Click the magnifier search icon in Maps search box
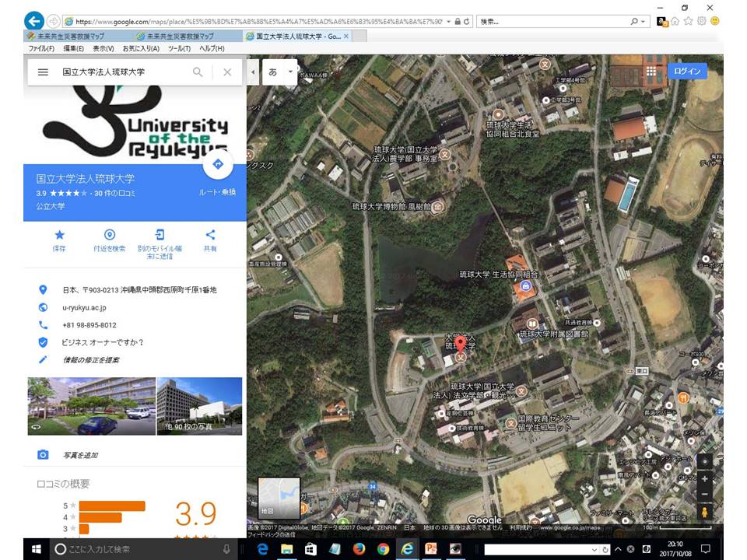 pyautogui.click(x=198, y=72)
